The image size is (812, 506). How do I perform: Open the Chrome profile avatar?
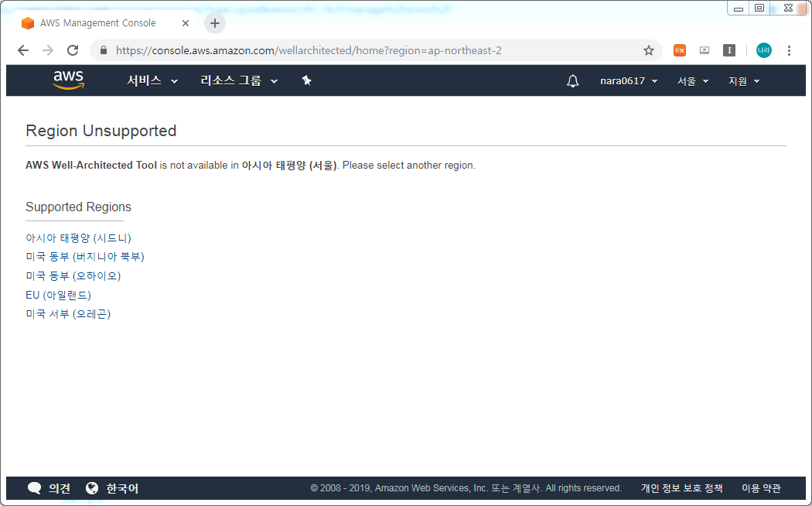[x=764, y=50]
